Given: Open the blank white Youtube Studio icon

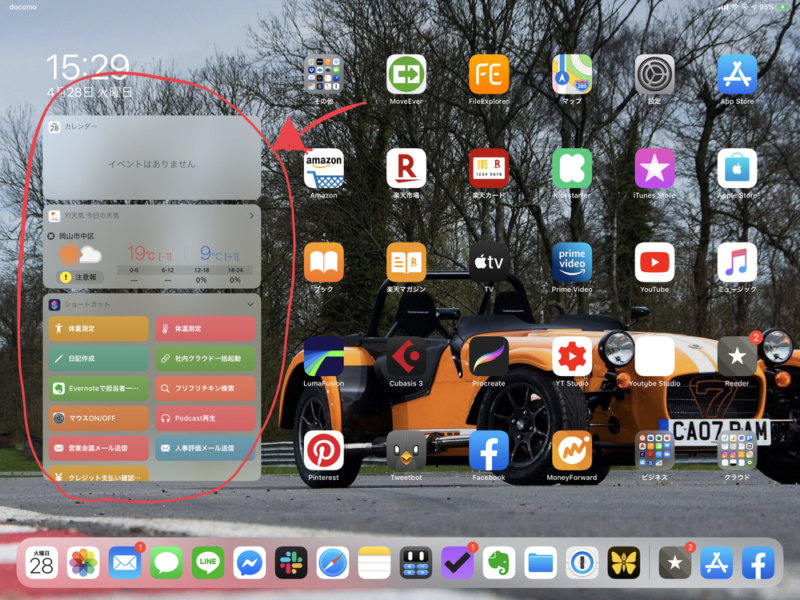Looking at the screenshot, I should [654, 356].
